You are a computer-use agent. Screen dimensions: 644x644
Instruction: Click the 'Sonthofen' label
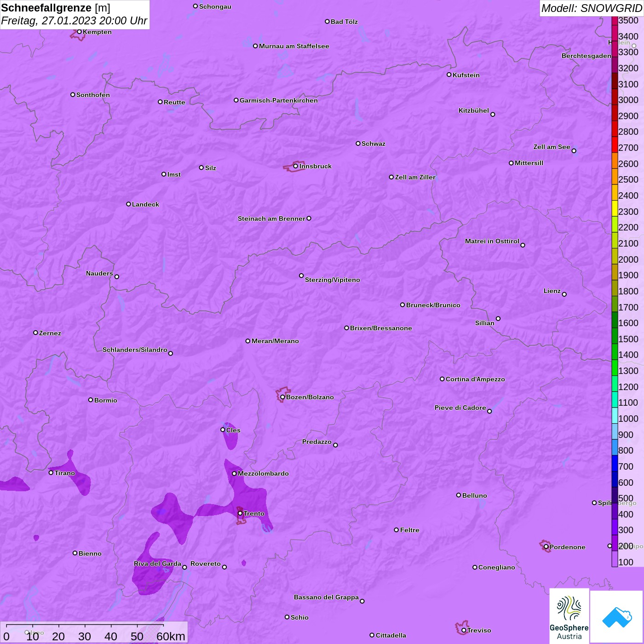tap(93, 95)
